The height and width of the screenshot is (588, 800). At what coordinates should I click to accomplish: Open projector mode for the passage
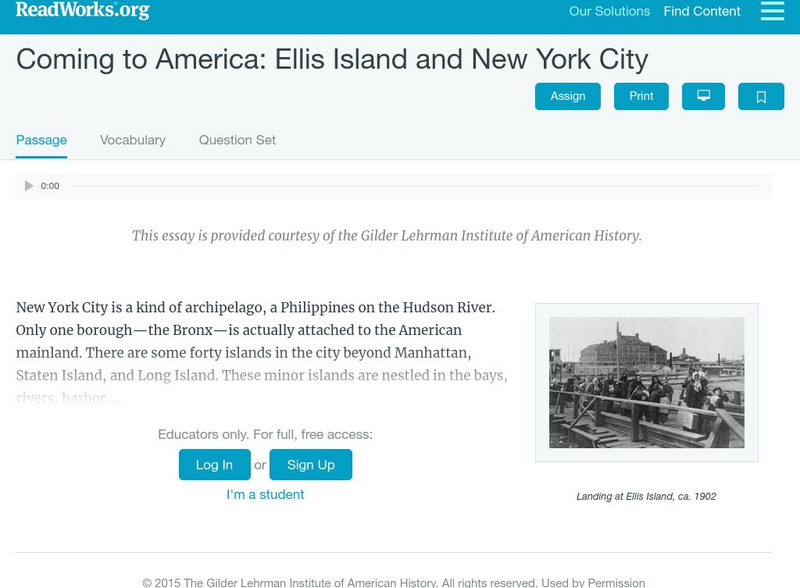pyautogui.click(x=703, y=96)
